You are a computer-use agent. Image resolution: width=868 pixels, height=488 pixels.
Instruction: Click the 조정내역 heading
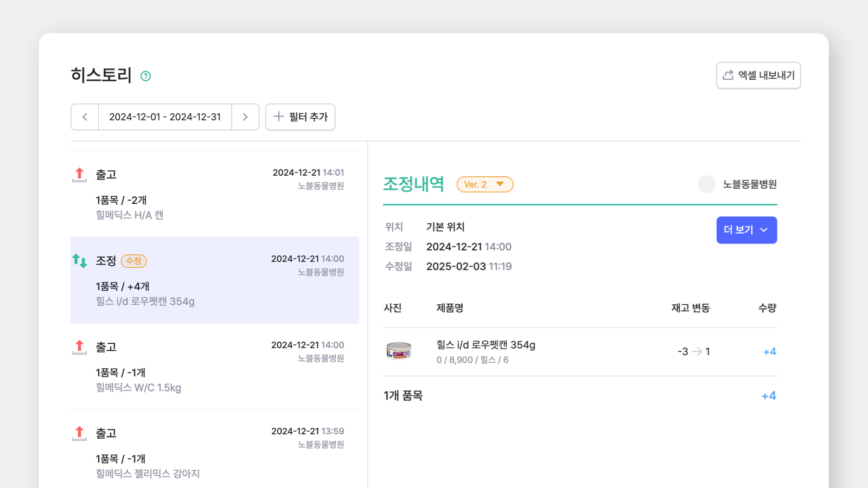414,184
